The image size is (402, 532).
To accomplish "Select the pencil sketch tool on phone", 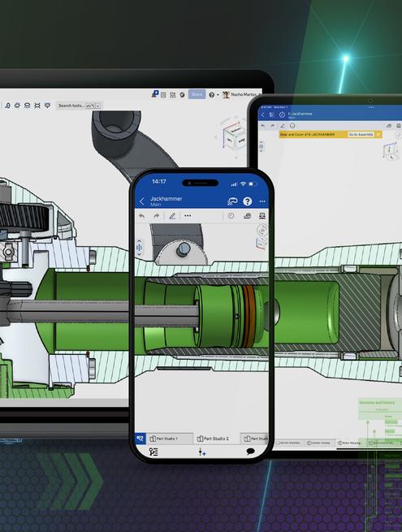I will (172, 216).
